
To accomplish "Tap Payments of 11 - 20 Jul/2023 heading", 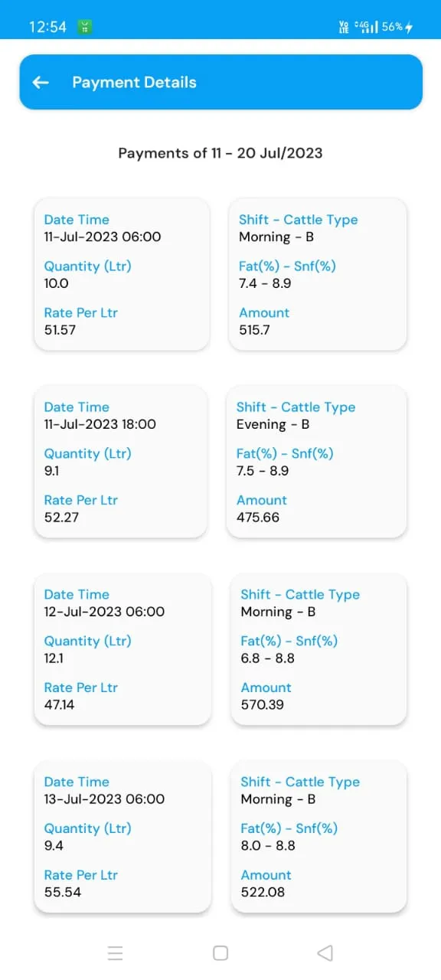I will coord(220,153).
